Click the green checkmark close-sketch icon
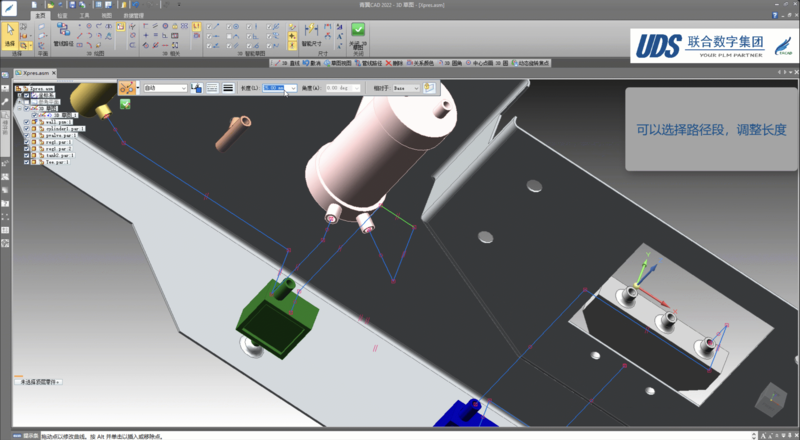Screen dimensions: 800x440 point(358,30)
